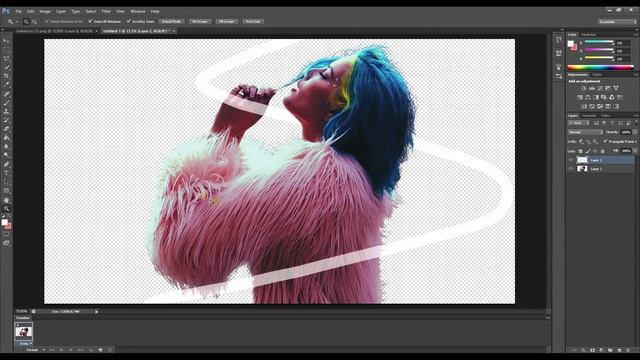Click the Actual Pixels button
The width and height of the screenshot is (640, 360).
tap(171, 21)
